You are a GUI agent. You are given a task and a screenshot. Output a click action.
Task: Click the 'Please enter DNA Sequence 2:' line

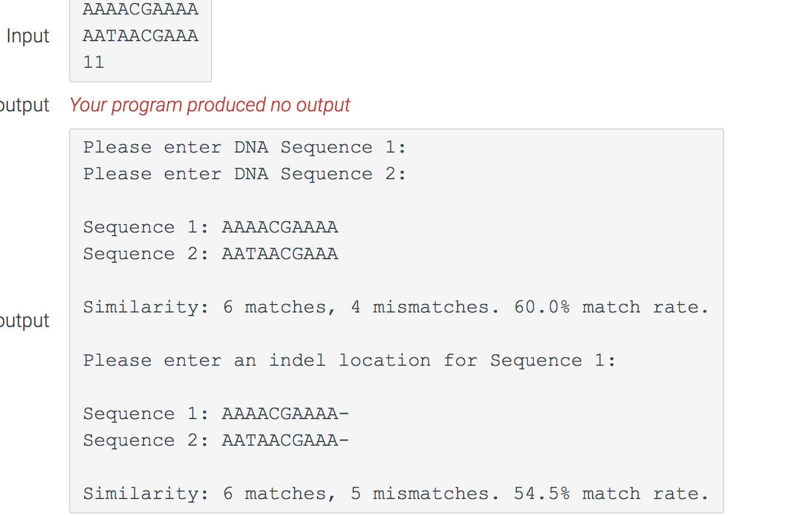(x=245, y=174)
